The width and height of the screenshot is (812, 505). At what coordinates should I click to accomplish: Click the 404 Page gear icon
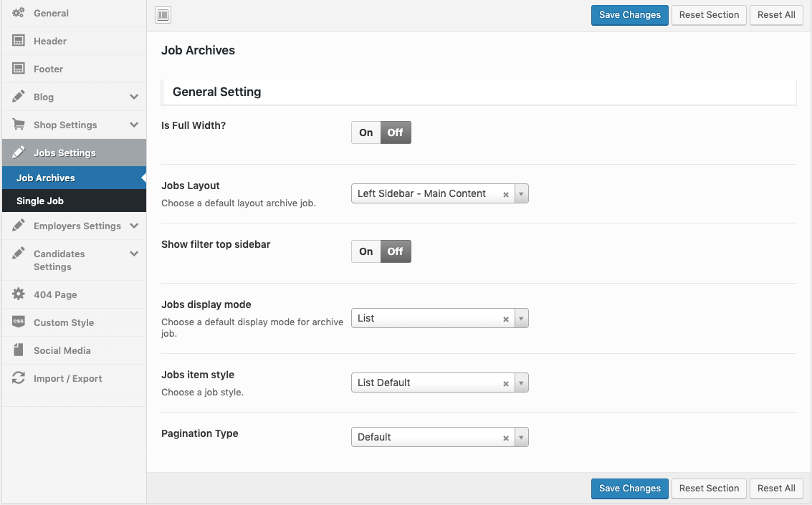click(x=19, y=294)
